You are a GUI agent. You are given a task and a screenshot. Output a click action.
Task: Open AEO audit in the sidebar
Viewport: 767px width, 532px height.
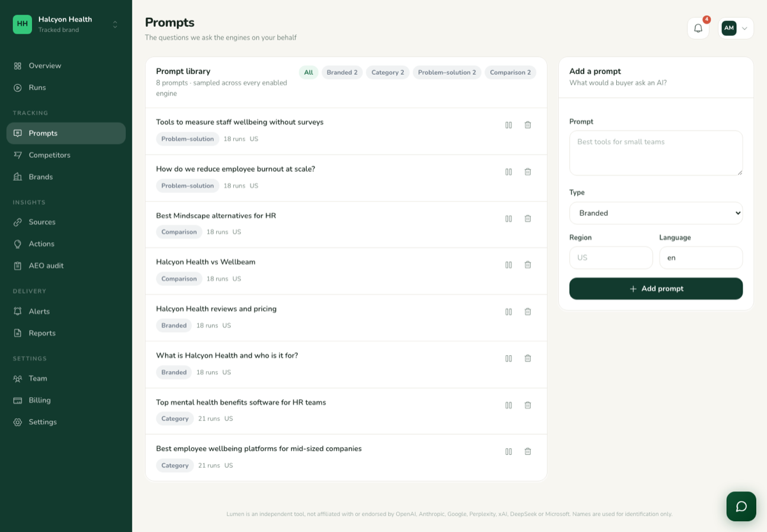pos(66,266)
